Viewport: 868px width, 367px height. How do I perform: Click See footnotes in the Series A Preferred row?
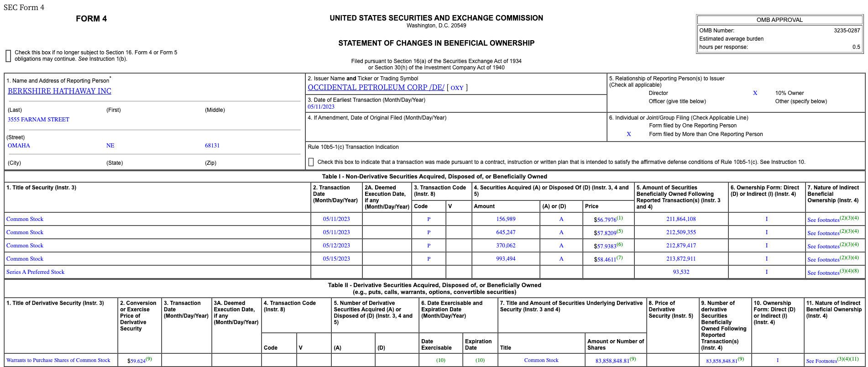coord(823,273)
